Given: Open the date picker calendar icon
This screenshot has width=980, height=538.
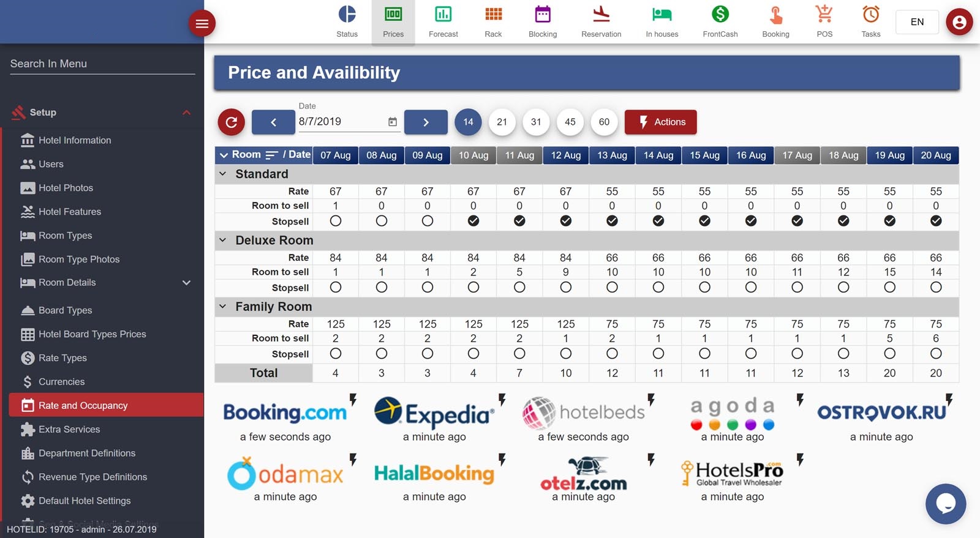Looking at the screenshot, I should pyautogui.click(x=393, y=122).
